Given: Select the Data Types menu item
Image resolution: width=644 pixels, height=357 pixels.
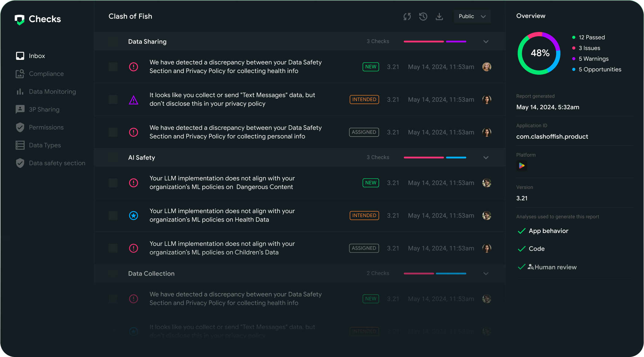Looking at the screenshot, I should (44, 145).
